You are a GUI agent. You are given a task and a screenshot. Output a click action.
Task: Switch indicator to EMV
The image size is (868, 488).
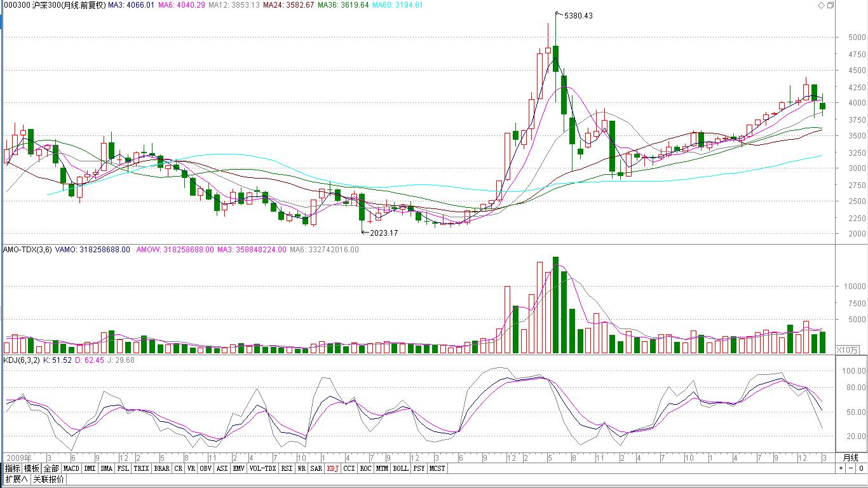[239, 468]
